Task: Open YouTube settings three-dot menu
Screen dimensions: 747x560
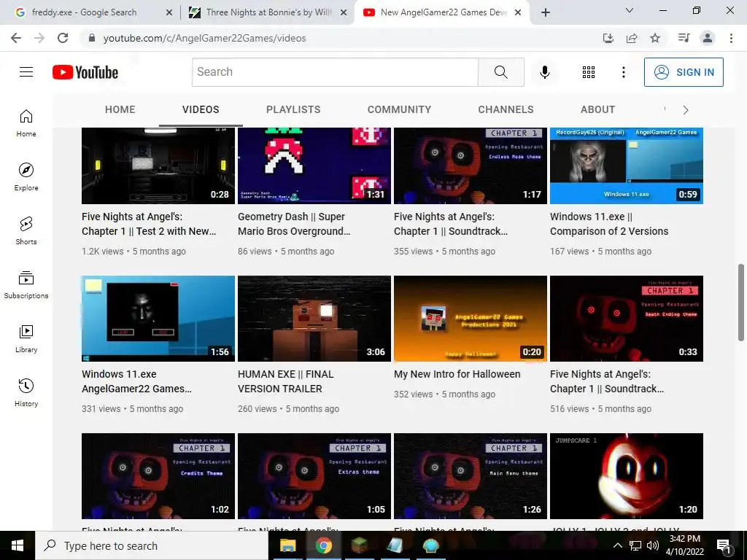Action: pos(623,72)
